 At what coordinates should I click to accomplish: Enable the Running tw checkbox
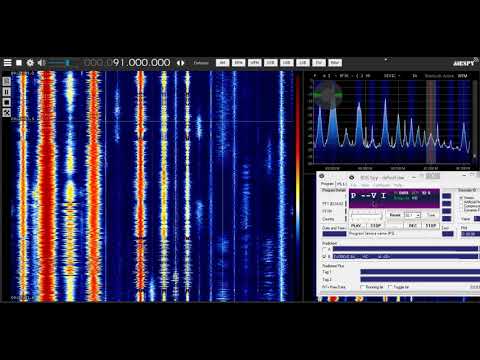[362, 287]
